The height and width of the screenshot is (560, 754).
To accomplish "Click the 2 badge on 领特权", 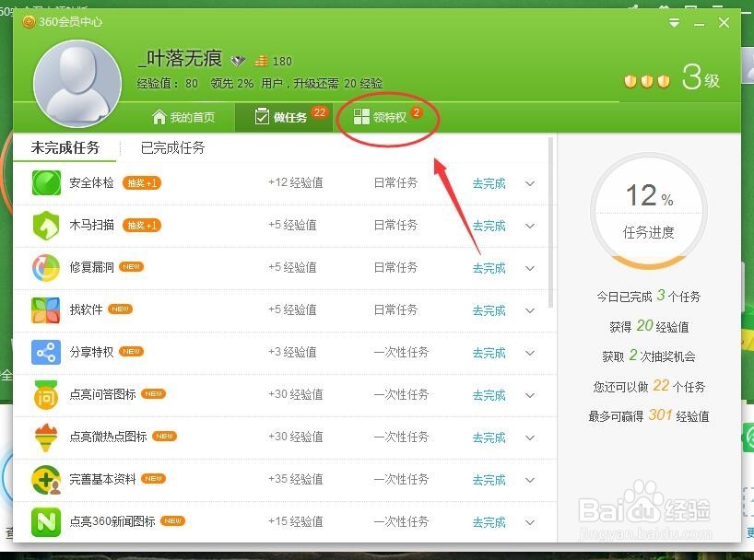I will click(x=416, y=112).
